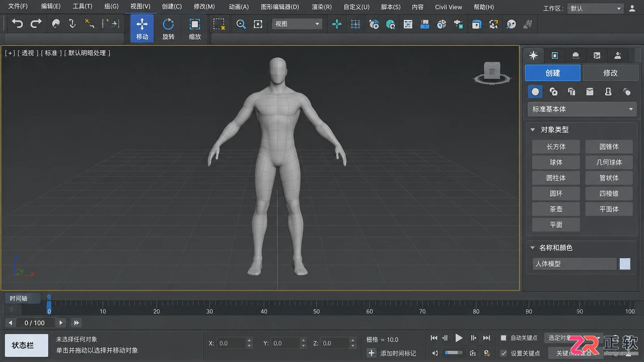Open the 标准基本体 dropdown
Image resolution: width=644 pixels, height=362 pixels.
pyautogui.click(x=582, y=109)
